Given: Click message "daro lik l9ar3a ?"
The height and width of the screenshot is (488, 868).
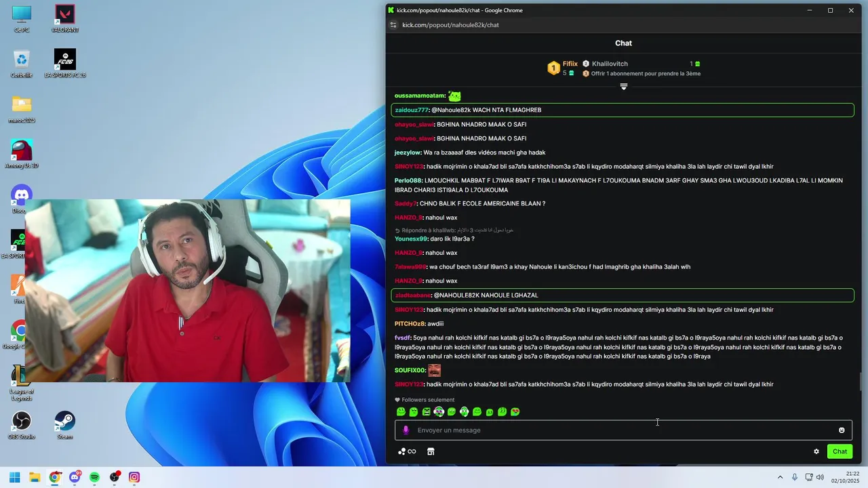Looking at the screenshot, I should [452, 239].
